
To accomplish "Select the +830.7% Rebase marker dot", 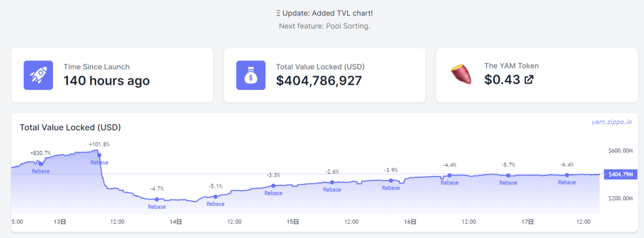I will tap(41, 164).
